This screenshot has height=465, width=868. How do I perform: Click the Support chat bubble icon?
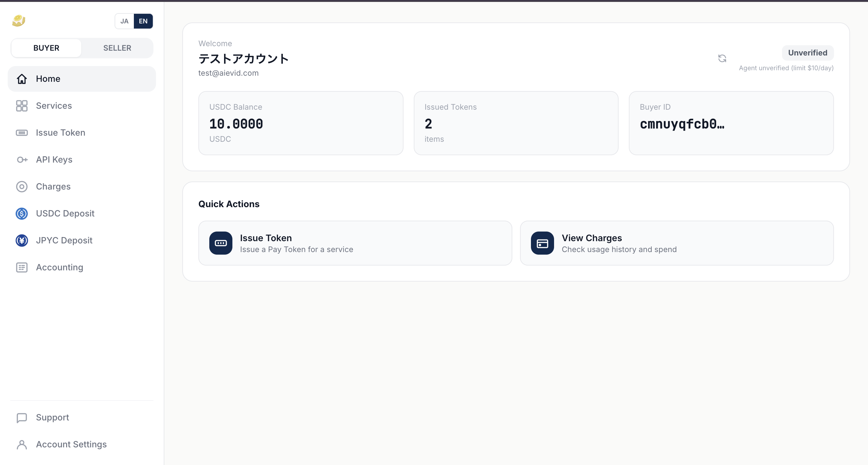coord(22,418)
